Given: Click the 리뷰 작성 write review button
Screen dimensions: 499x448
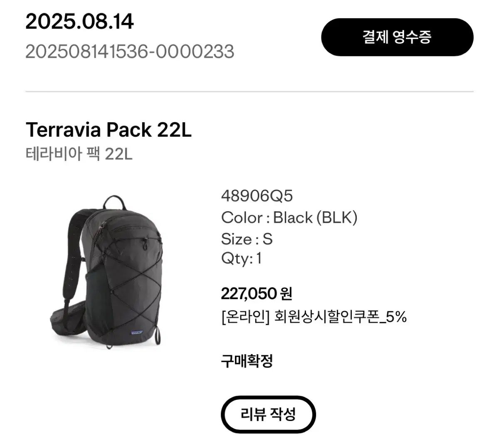Looking at the screenshot, I should pyautogui.click(x=268, y=414).
